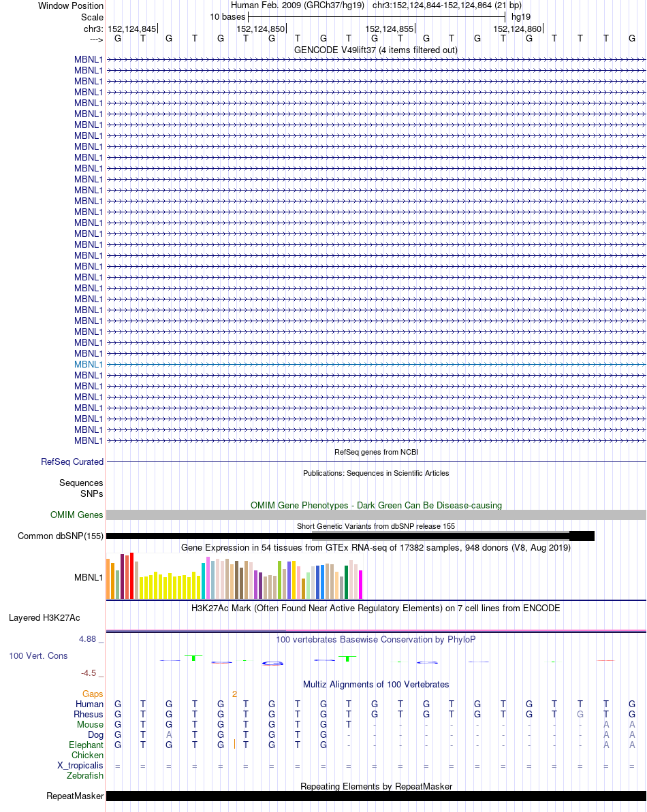This screenshot has height=812, width=647.
Task: Click the orange 'Gaps' label
Action: (x=93, y=694)
